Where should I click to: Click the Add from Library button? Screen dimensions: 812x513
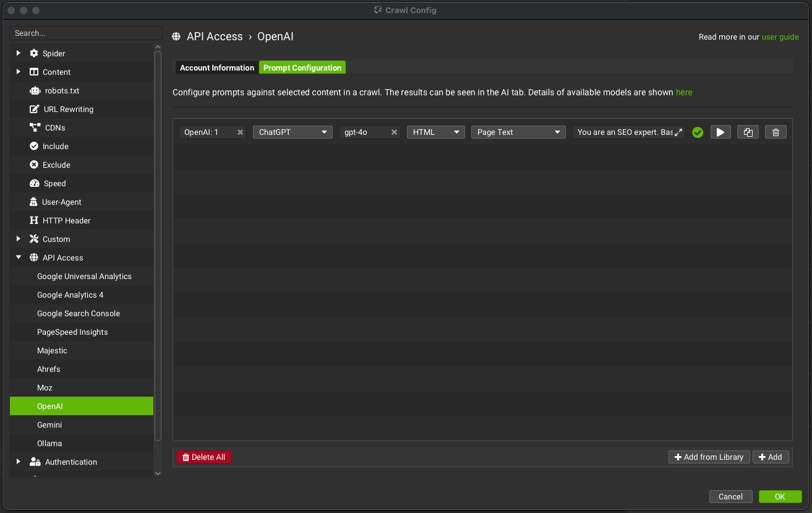tap(709, 457)
